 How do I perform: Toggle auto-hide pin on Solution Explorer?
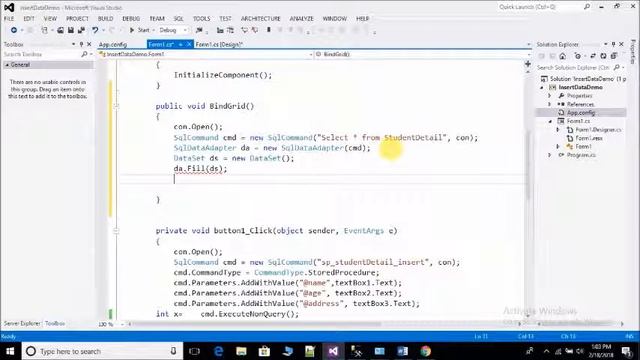[613, 44]
